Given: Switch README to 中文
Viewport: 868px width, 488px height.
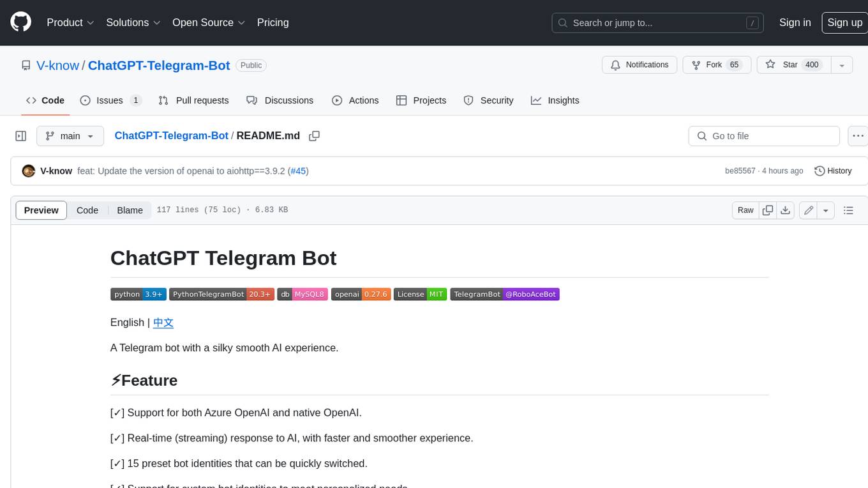Looking at the screenshot, I should (x=163, y=323).
